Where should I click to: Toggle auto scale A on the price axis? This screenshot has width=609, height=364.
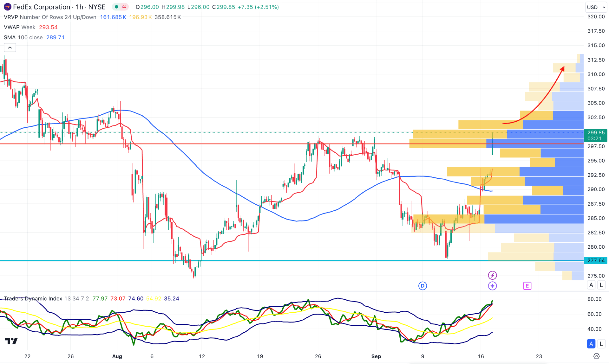[591, 285]
